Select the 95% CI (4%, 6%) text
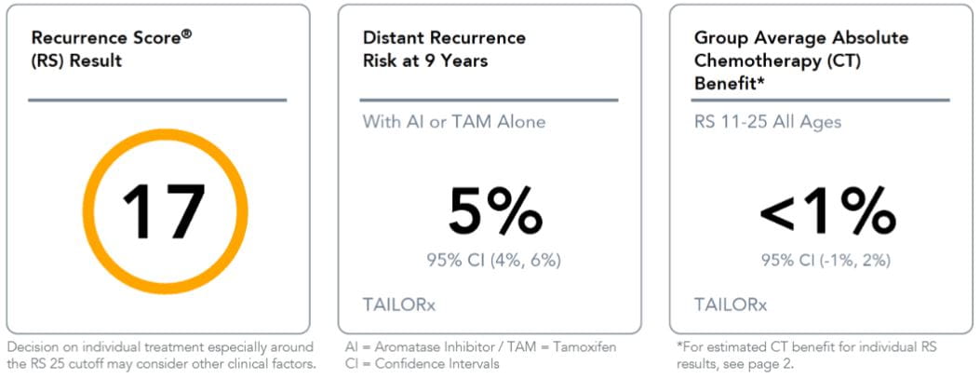Image resolution: width=980 pixels, height=379 pixels. tap(494, 260)
